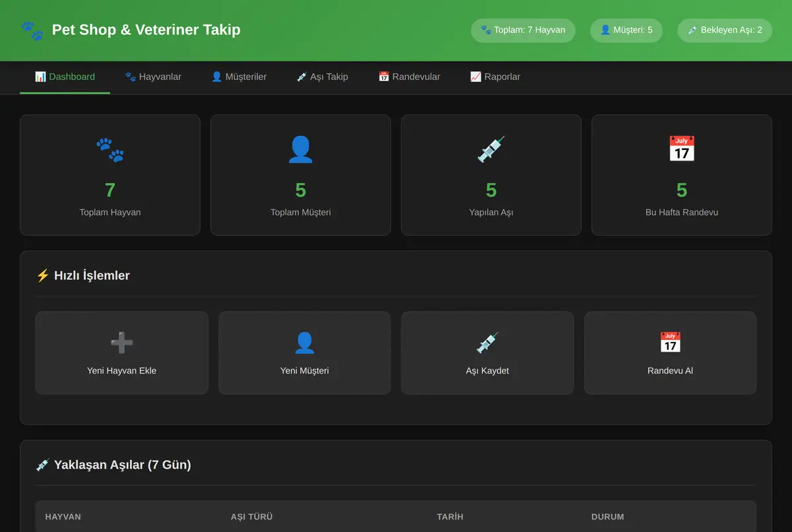Screen dimensions: 792x532
Task: Click the calendar icon for Randevu Al
Action: pos(671,343)
